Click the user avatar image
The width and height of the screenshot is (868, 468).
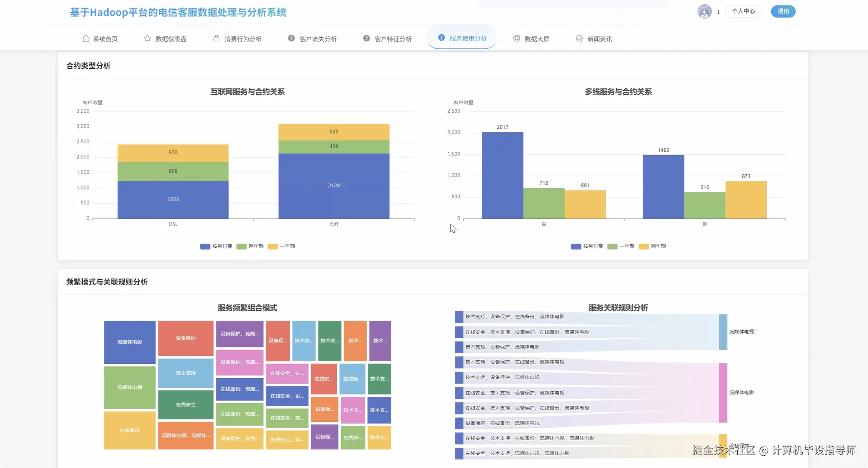[705, 11]
